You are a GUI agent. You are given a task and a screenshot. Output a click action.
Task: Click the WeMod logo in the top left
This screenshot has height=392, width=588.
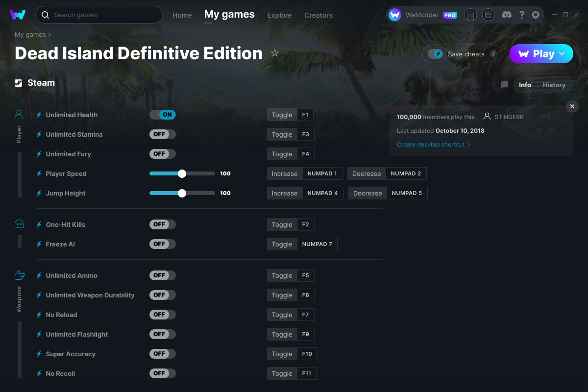[x=18, y=15]
